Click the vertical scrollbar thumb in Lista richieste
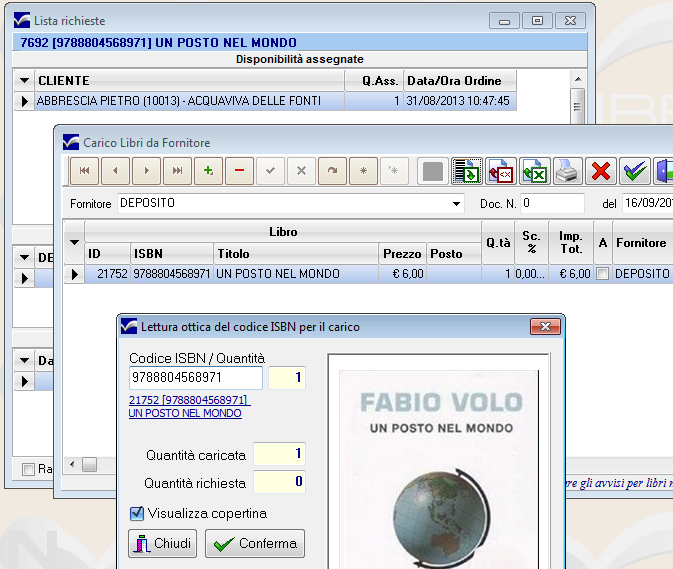673x569 pixels. (577, 106)
